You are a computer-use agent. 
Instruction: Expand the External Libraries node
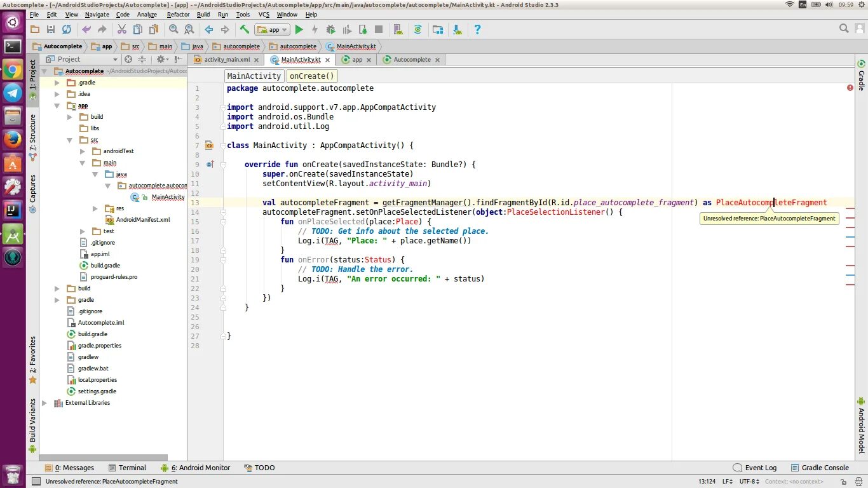44,403
